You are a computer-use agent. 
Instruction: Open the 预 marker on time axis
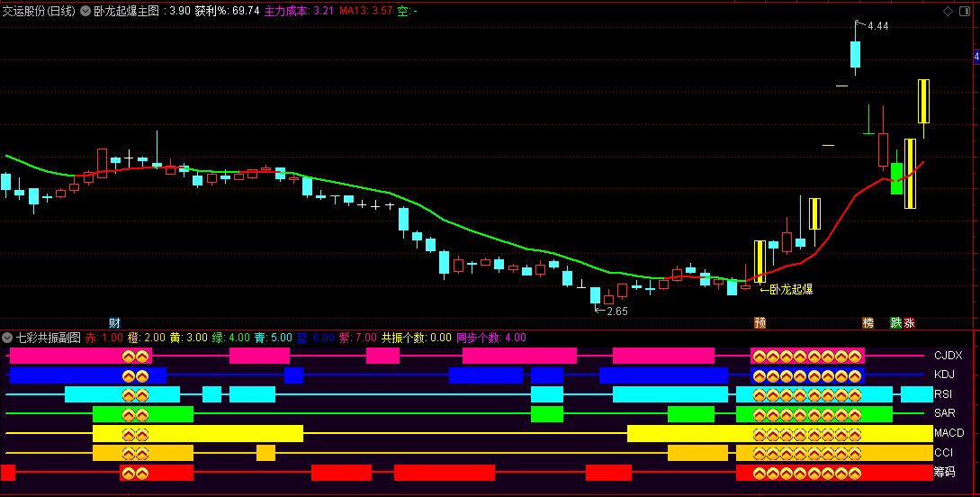pos(760,322)
